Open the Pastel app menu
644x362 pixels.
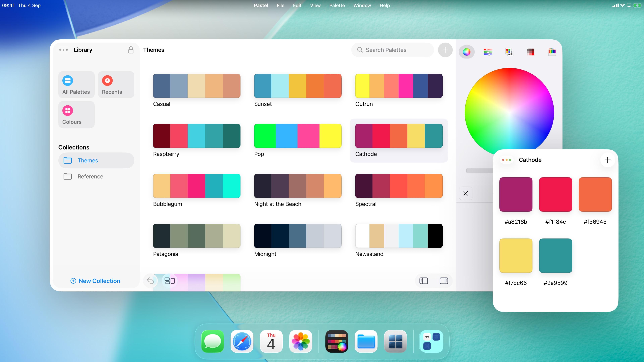pyautogui.click(x=261, y=5)
